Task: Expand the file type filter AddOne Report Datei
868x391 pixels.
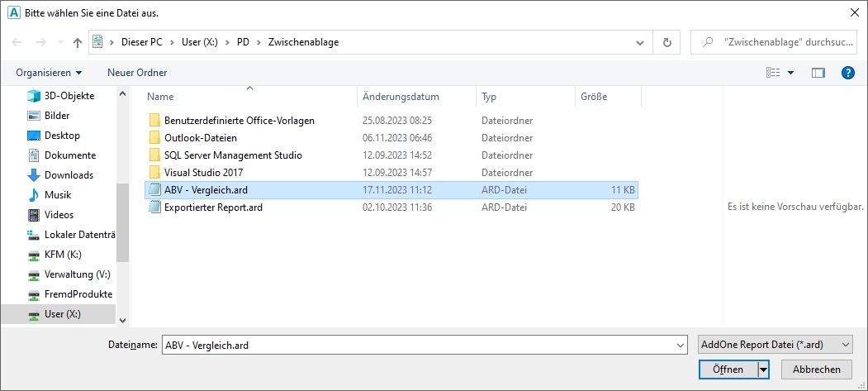Action: pos(774,345)
